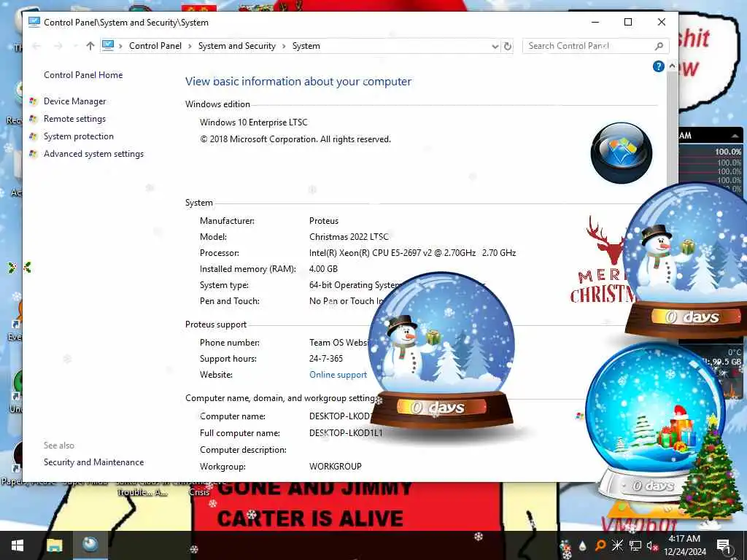The width and height of the screenshot is (747, 560).
Task: Click the holly desktop icon on left edge
Action: 20,268
